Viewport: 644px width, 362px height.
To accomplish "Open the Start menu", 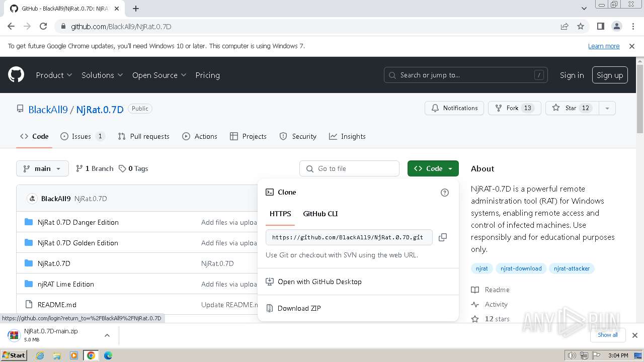I will (x=14, y=355).
